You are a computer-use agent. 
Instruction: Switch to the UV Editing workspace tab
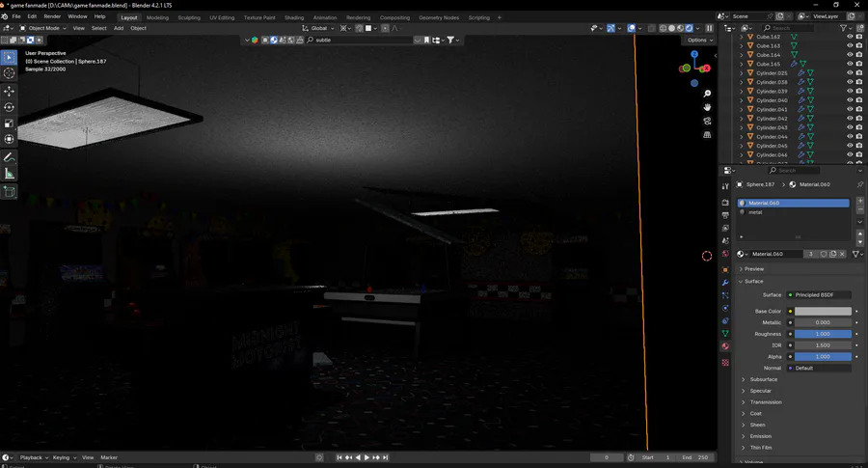point(222,17)
